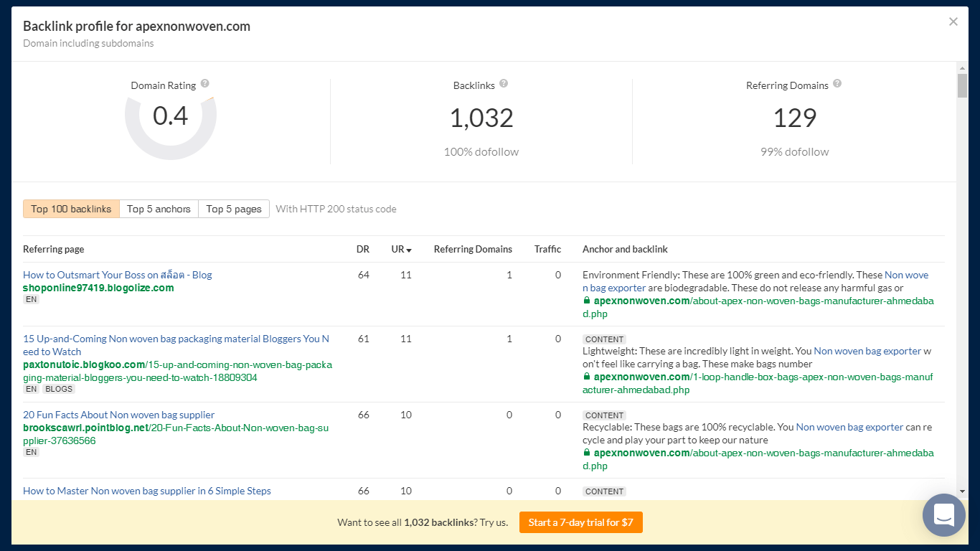The height and width of the screenshot is (551, 980).
Task: Close the backlink profile dialog
Action: coord(953,22)
